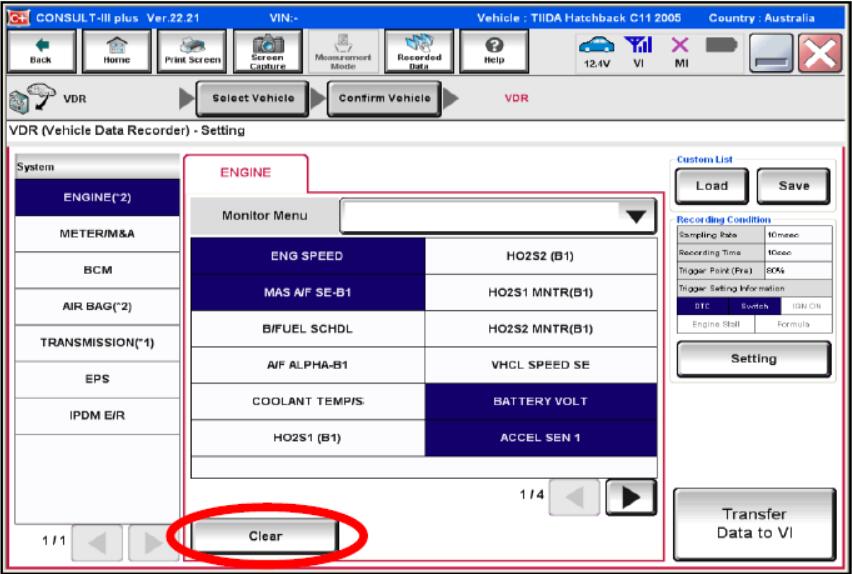Viewport: 852px width, 574px height.
Task: Click the Formula trigger indicator
Action: click(x=793, y=325)
